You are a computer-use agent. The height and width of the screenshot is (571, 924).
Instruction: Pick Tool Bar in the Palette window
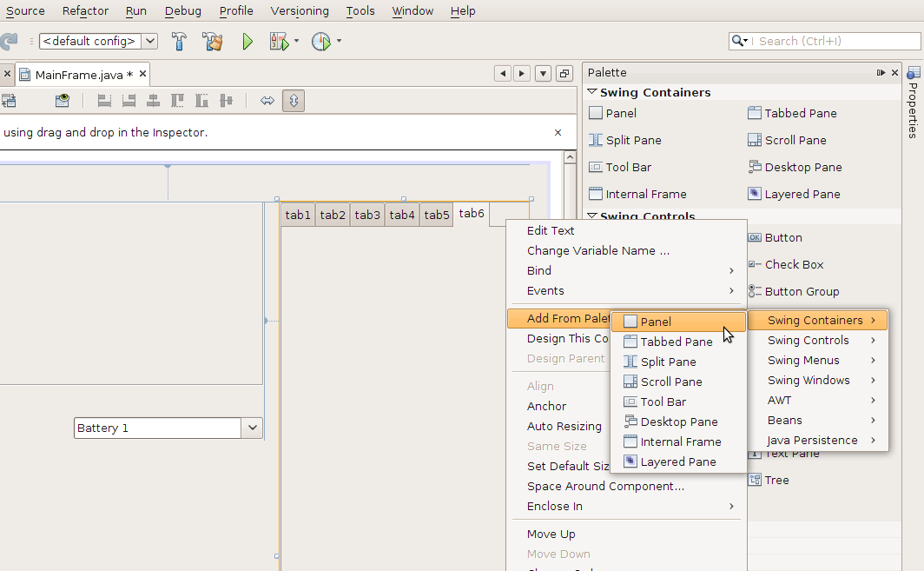pos(620,168)
